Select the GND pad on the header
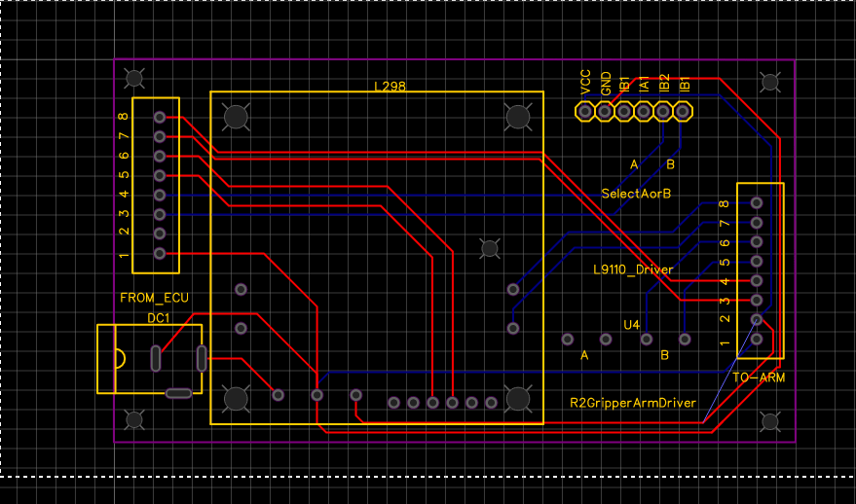856x504 pixels. coord(605,113)
